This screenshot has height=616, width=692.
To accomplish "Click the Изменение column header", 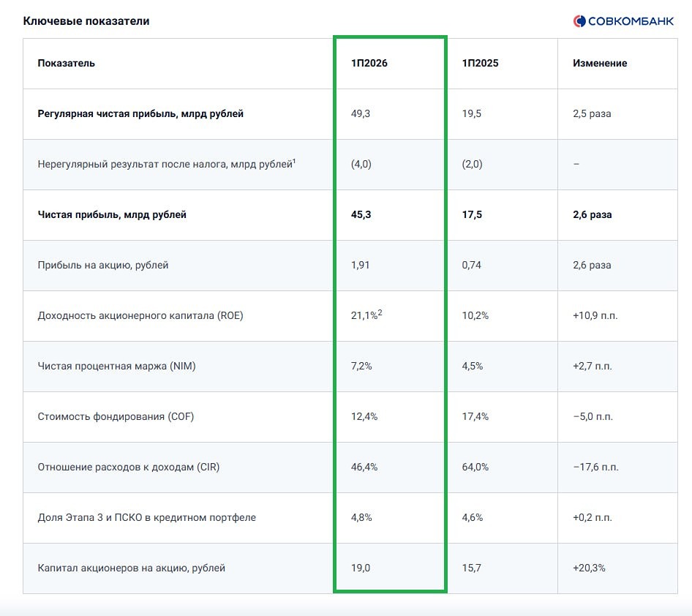I will coord(600,63).
